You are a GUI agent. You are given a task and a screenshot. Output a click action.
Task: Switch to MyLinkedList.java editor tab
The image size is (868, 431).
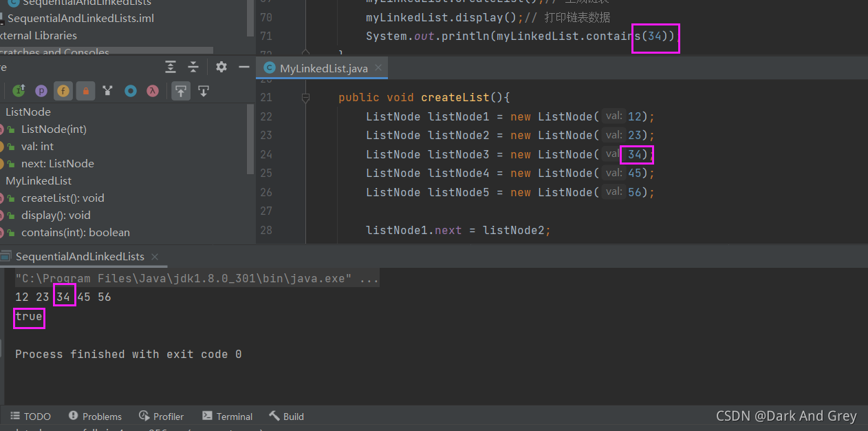pos(323,68)
